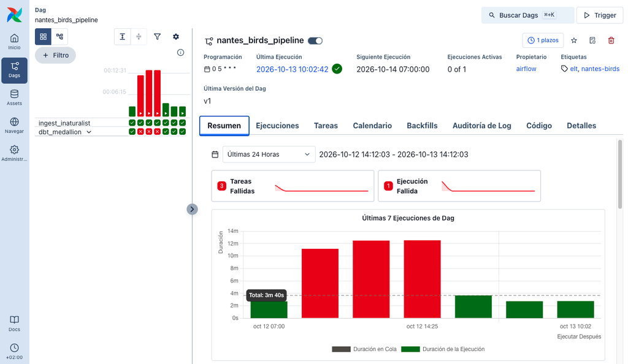Open Assets from the sidebar
Viewport: 628px width, 364px height.
coord(15,98)
